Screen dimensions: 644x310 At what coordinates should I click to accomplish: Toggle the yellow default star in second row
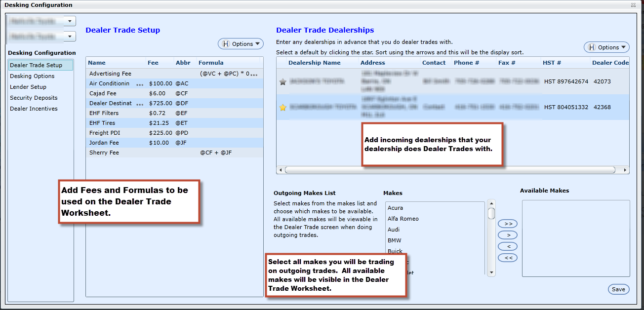pyautogui.click(x=283, y=108)
